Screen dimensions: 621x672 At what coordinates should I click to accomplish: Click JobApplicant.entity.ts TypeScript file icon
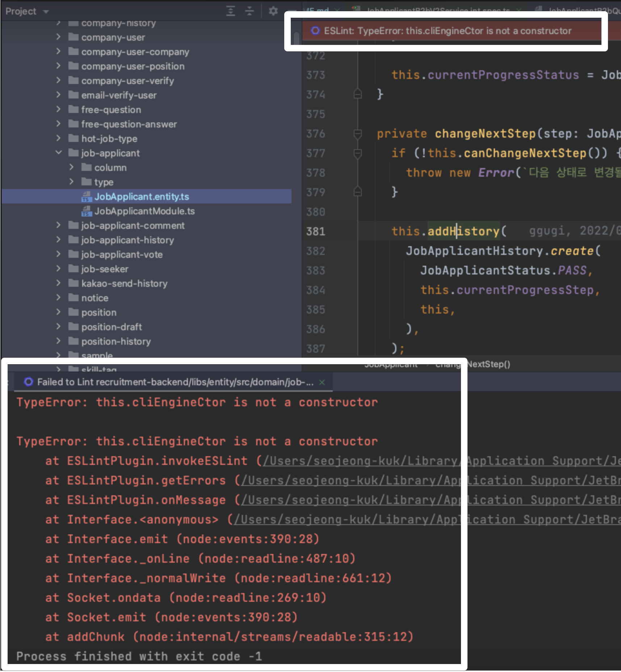point(86,197)
